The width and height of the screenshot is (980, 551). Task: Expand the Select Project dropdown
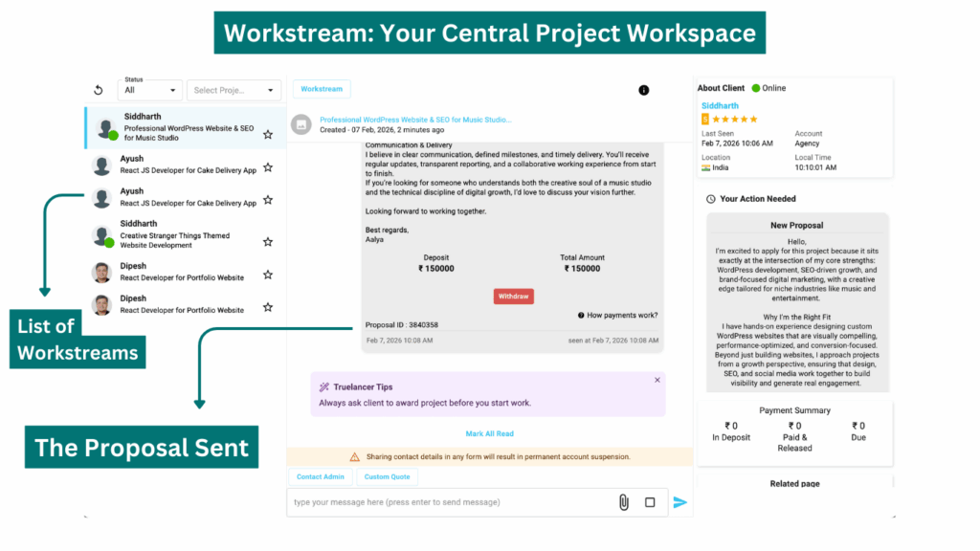[x=234, y=90]
